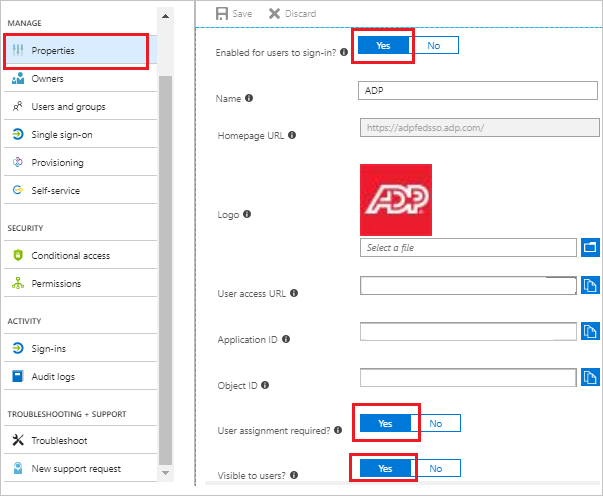Browse for a logo file folder icon
The image size is (603, 496).
pos(590,247)
